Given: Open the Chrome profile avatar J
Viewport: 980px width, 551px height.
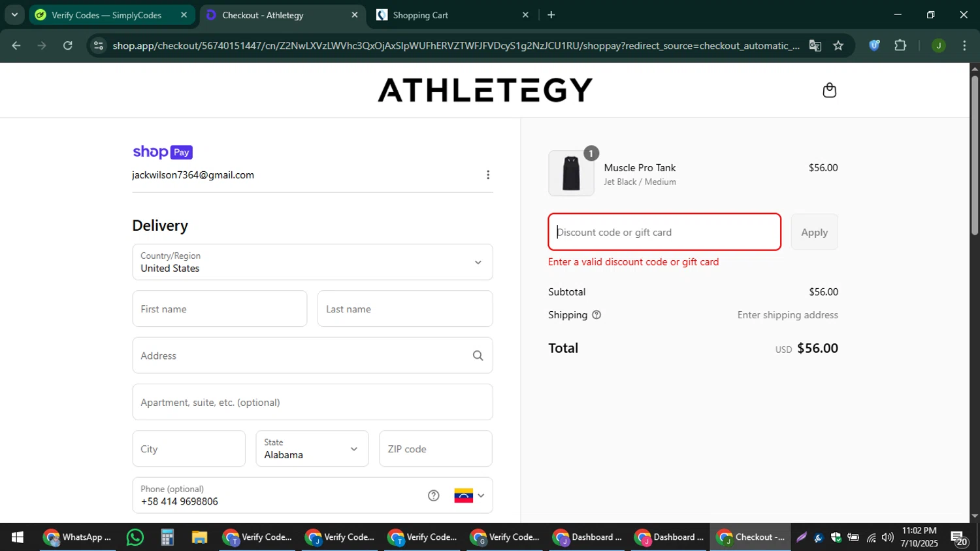Looking at the screenshot, I should 938,46.
